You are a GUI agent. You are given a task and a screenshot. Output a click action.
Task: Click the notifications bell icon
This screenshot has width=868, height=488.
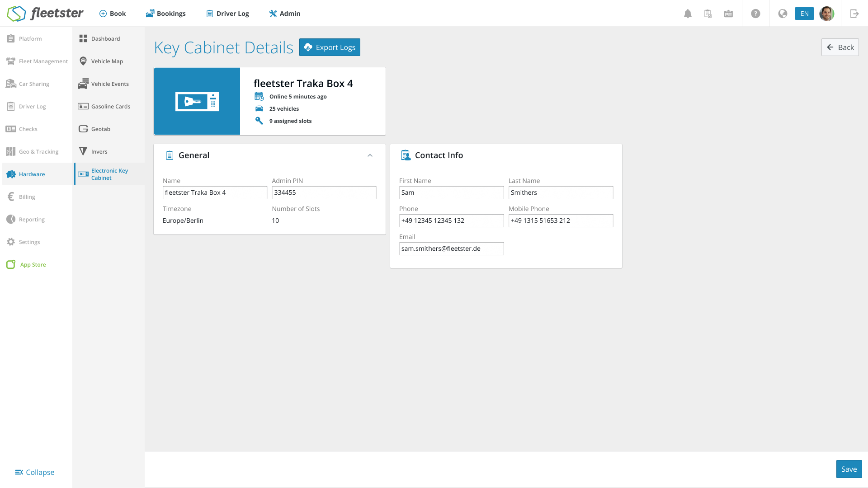(688, 14)
